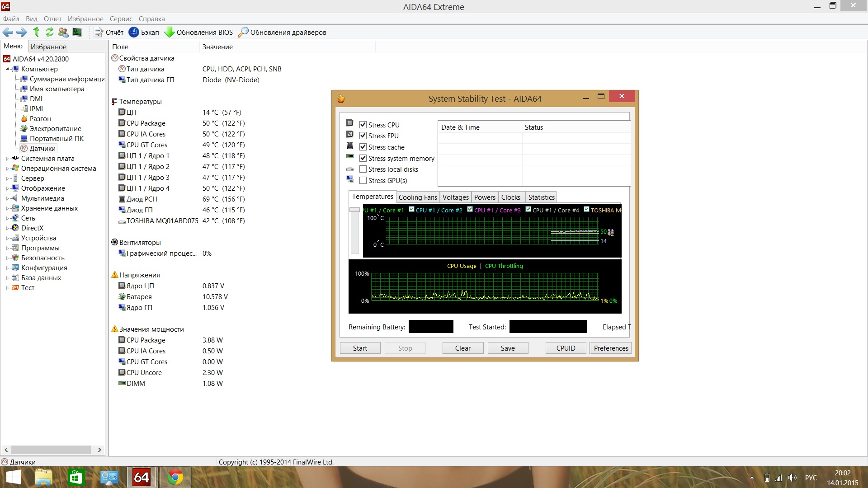Toggle CPU #1 / Core #3 graph checkbox
Image resolution: width=868 pixels, height=488 pixels.
[x=470, y=210]
